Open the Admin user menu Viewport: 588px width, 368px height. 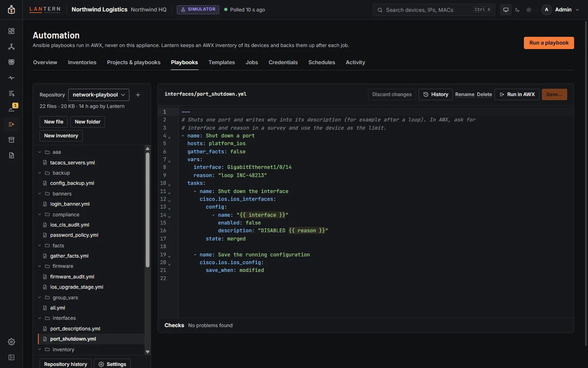click(x=561, y=10)
